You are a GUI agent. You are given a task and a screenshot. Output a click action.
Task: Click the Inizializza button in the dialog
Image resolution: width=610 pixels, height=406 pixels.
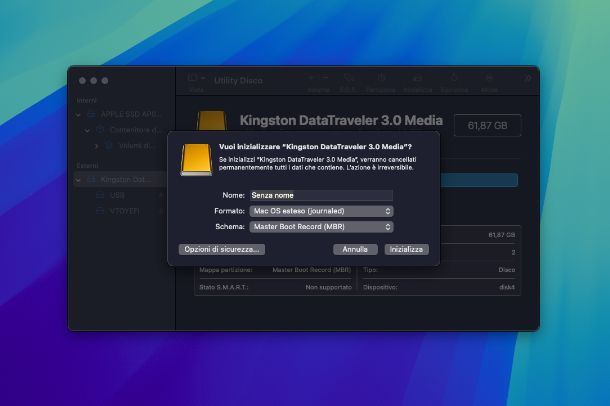tap(407, 249)
